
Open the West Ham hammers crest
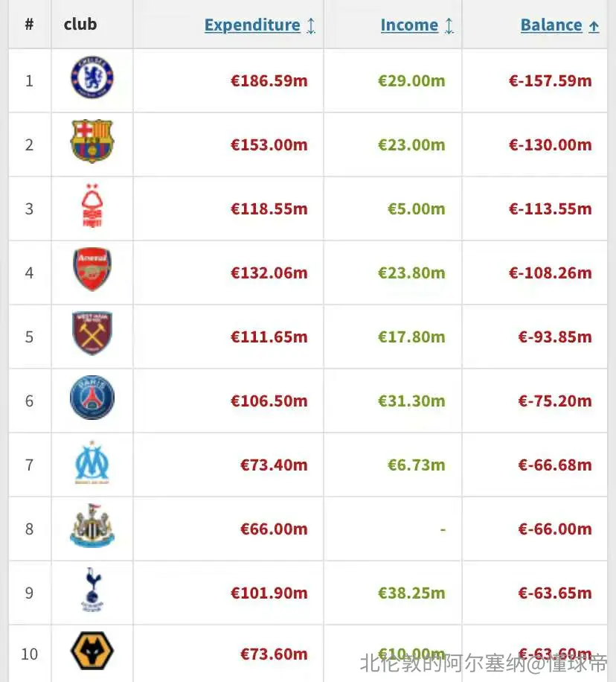[92, 333]
